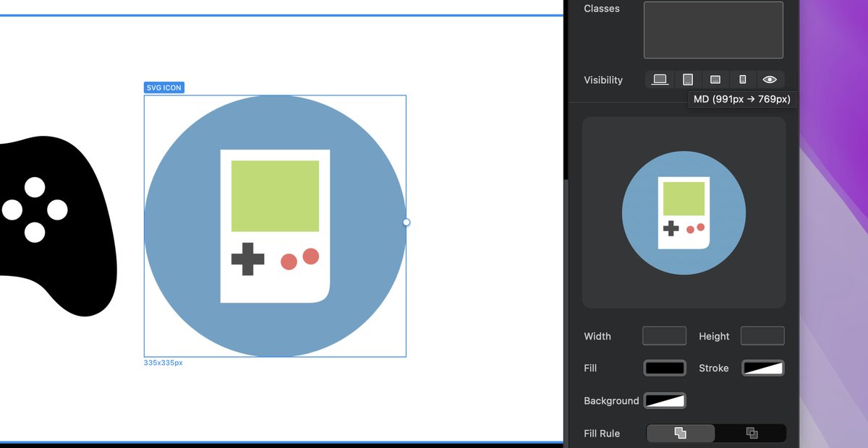Click inside the Classes input box
Viewport: 868px width, 448px height.
713,30
